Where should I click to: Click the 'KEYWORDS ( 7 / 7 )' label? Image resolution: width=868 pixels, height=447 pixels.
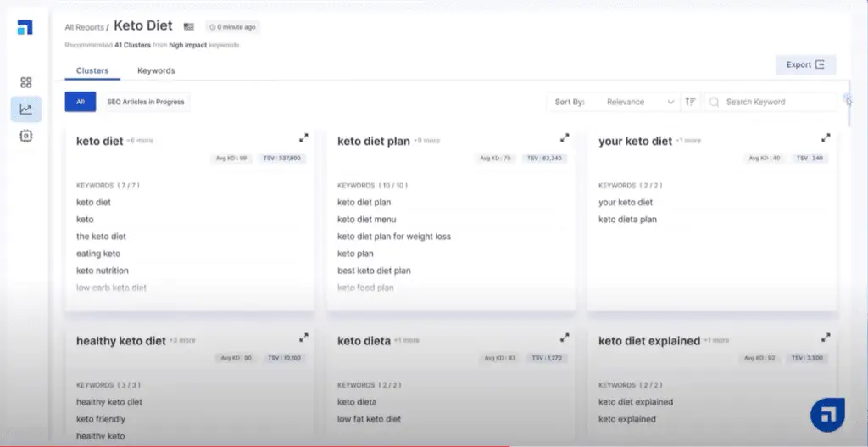coord(108,186)
